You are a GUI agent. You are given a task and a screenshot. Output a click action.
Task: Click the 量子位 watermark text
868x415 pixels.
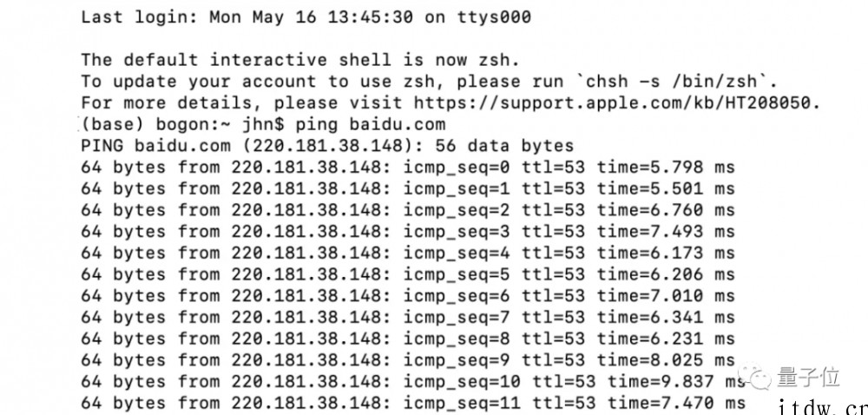pos(808,377)
